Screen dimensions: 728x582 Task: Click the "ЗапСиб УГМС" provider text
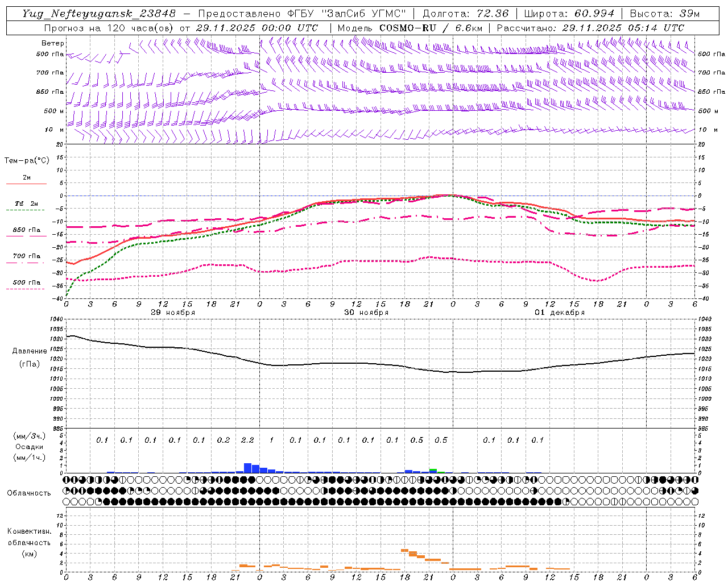coord(363,14)
